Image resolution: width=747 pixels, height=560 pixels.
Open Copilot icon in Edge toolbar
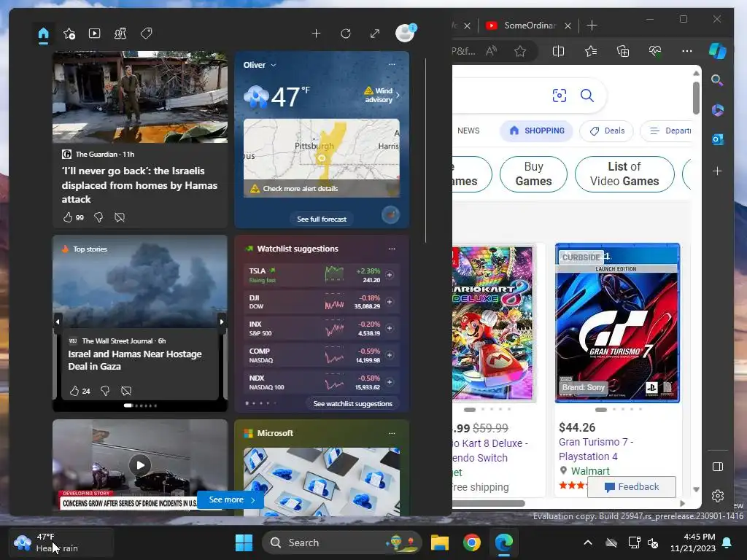718,51
